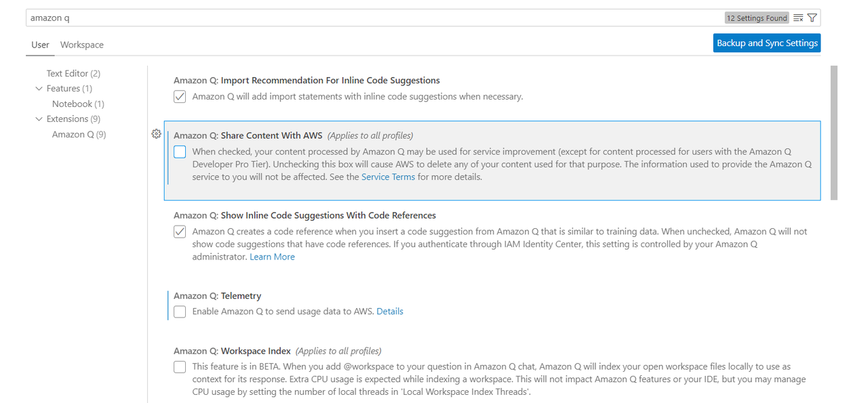The image size is (868, 403).
Task: Click the Clear Settings Search Input icon
Action: coord(798,18)
